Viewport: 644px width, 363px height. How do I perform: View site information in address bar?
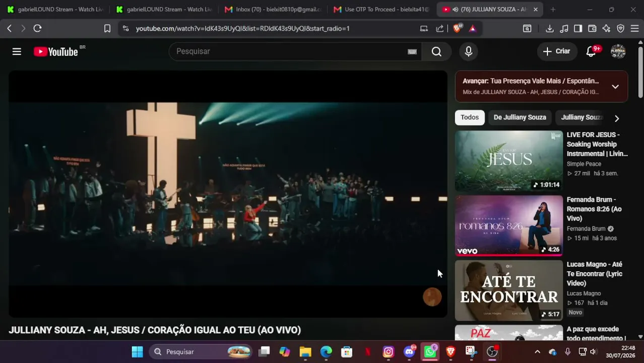click(125, 28)
